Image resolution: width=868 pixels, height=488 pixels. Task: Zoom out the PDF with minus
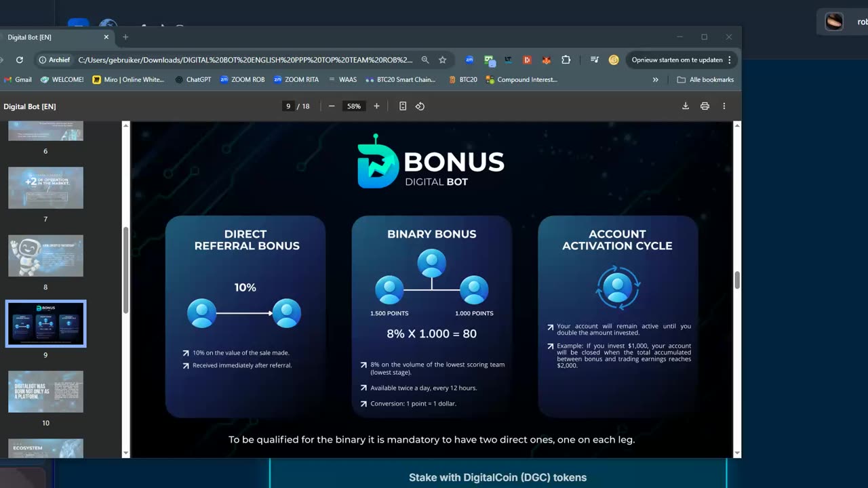pyautogui.click(x=332, y=106)
